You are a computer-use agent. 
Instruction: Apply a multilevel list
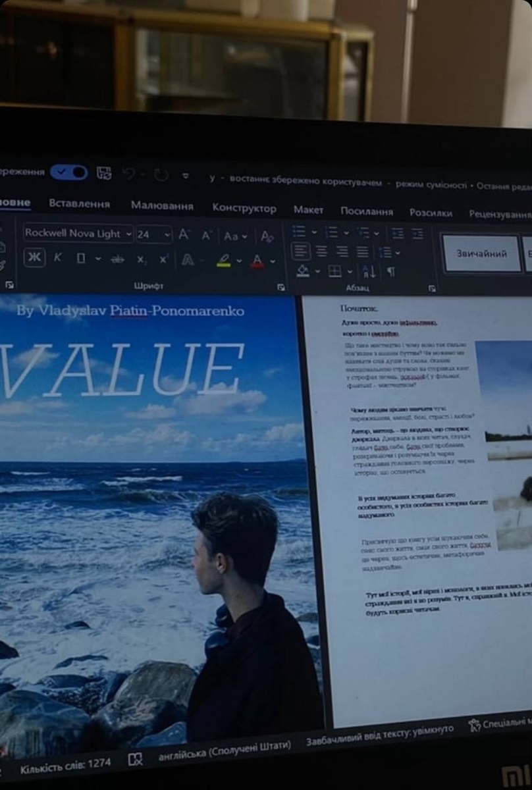pos(363,233)
